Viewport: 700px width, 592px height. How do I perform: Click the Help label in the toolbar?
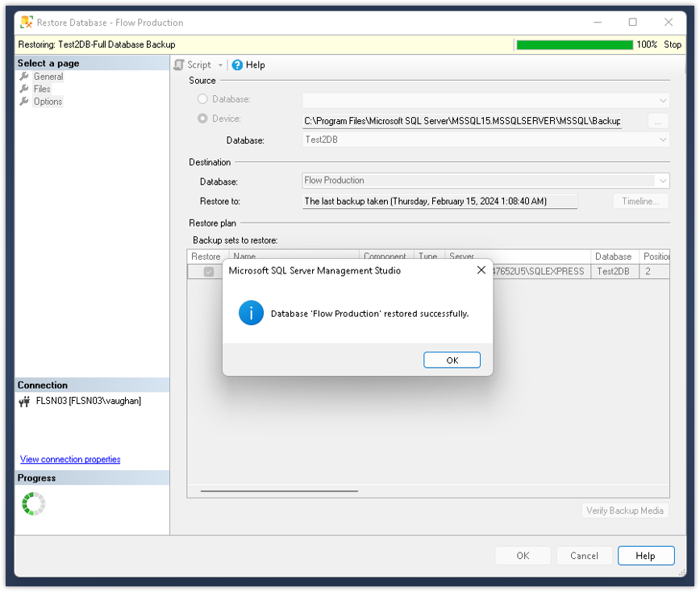click(x=256, y=65)
